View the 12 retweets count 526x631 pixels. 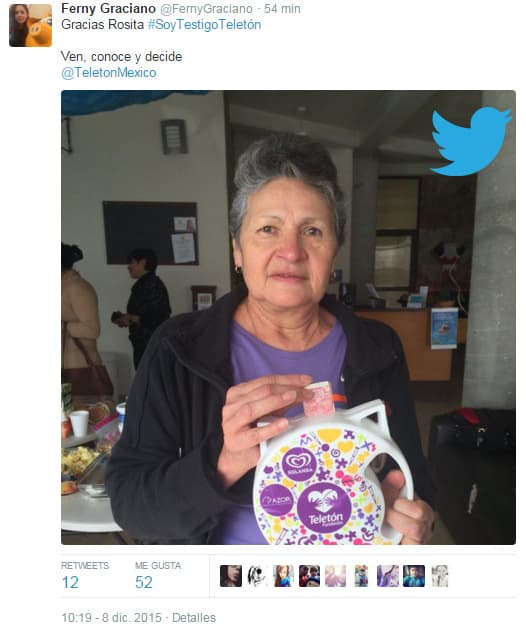(x=70, y=582)
